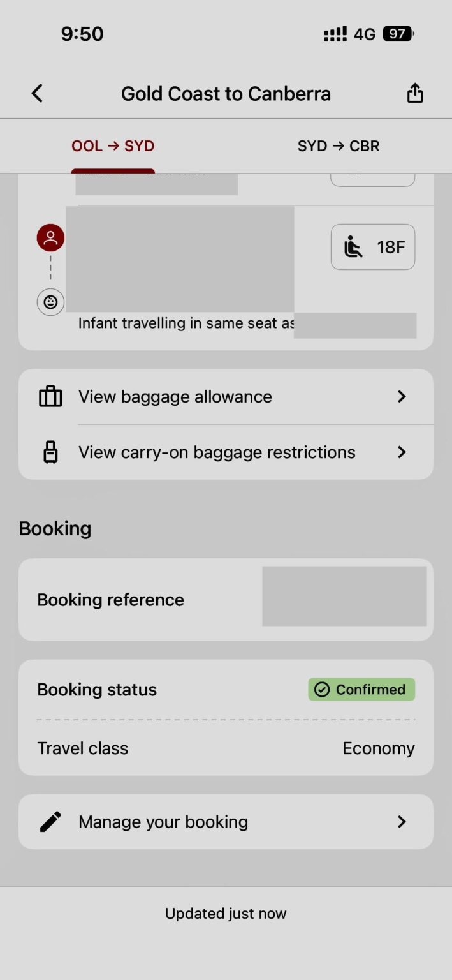This screenshot has height=980, width=452.
Task: Open Manage your booking via its chevron arrow
Action: click(x=402, y=822)
